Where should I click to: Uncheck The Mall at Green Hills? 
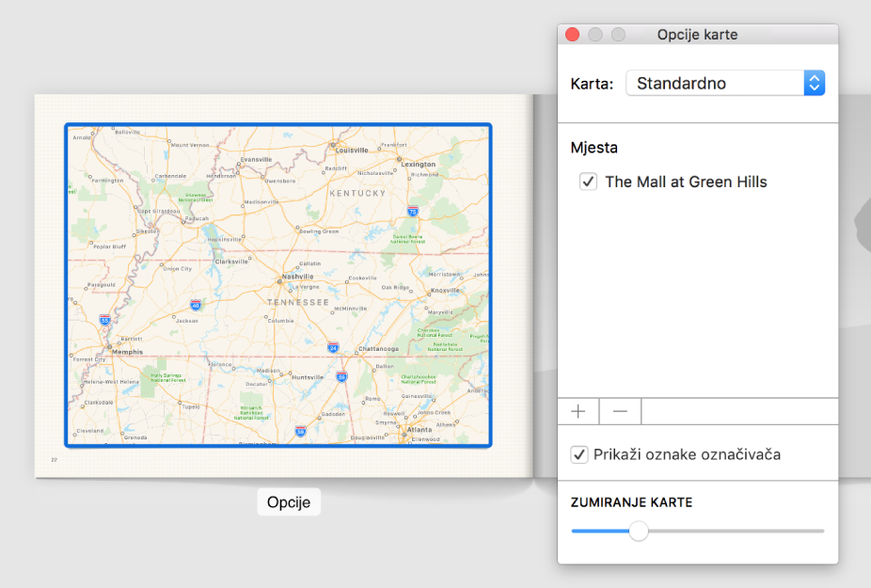click(589, 182)
